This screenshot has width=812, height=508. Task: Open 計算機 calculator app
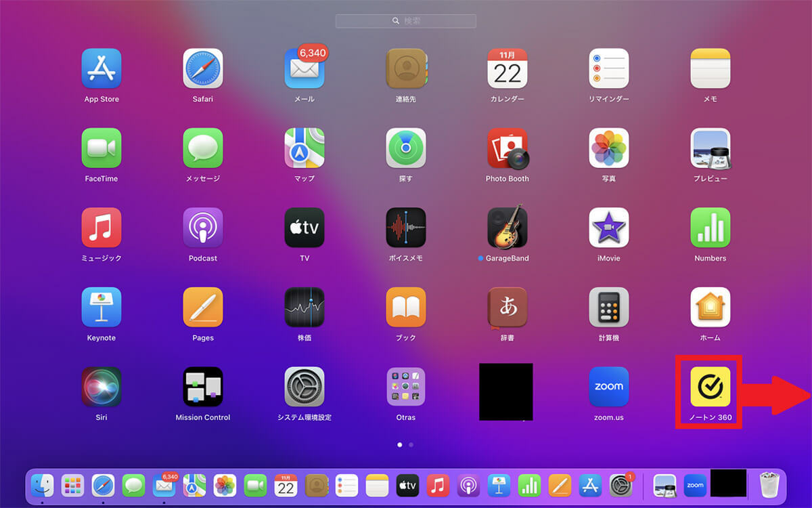[x=609, y=307]
